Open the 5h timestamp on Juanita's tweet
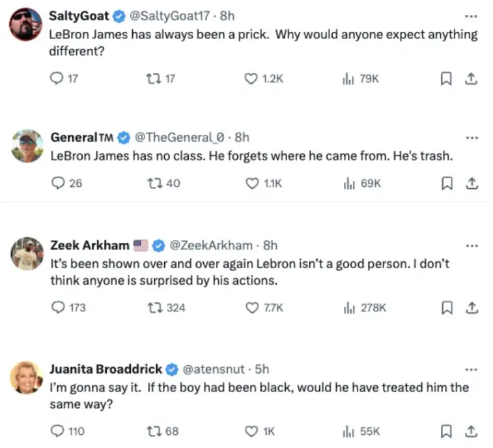The width and height of the screenshot is (493, 448). click(x=262, y=369)
